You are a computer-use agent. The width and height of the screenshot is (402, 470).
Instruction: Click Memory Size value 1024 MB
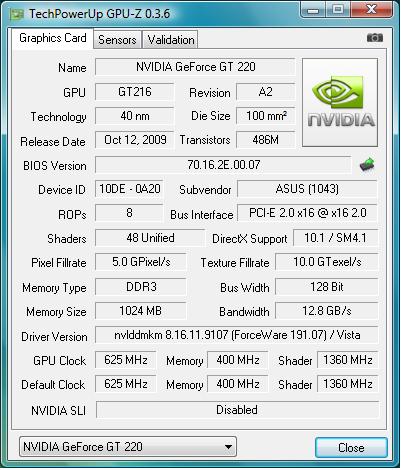[141, 311]
